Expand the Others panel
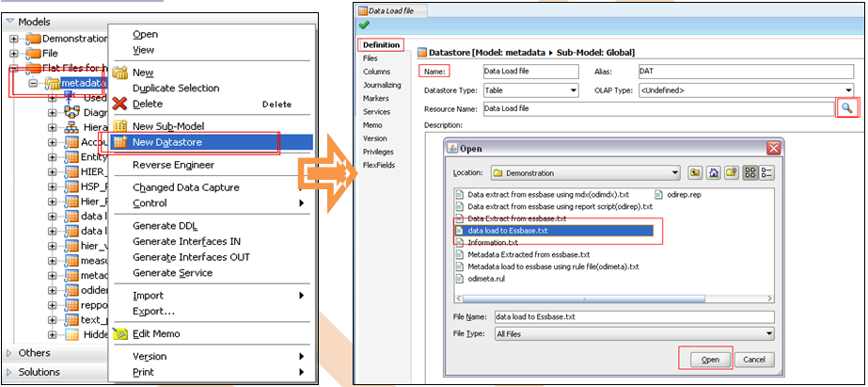Image resolution: width=868 pixels, height=387 pixels. point(9,353)
